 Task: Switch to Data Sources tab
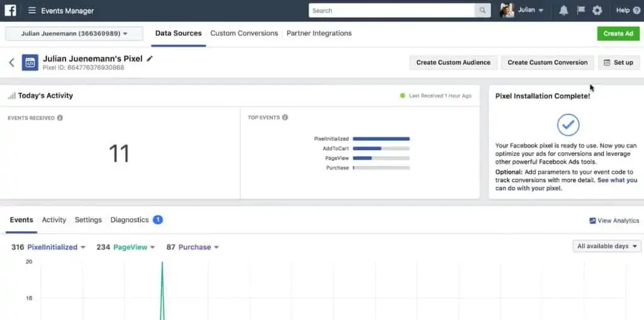point(178,33)
